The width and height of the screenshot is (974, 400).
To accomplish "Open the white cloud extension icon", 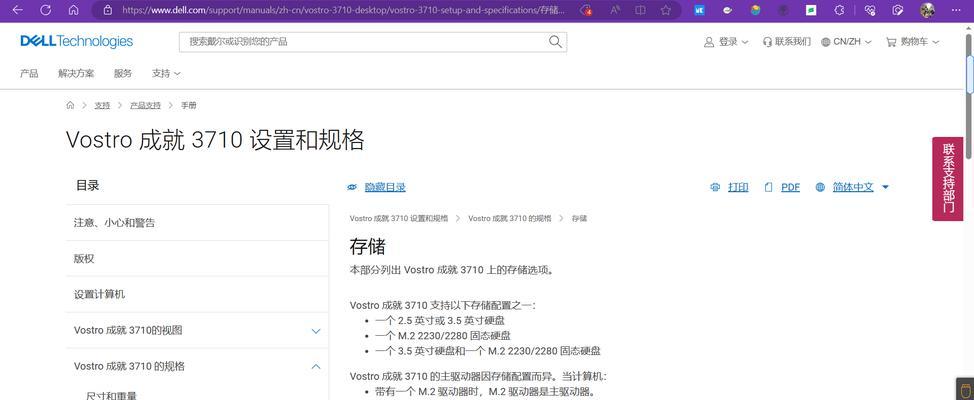I will [727, 10].
